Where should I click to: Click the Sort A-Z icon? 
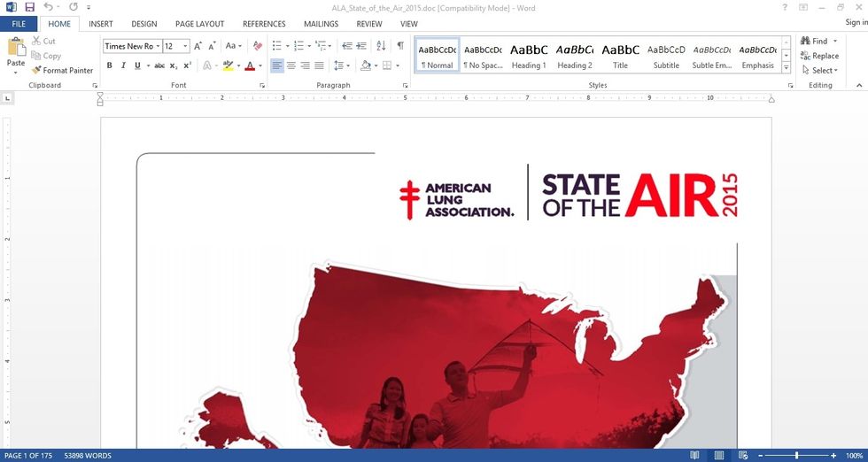pos(381,46)
